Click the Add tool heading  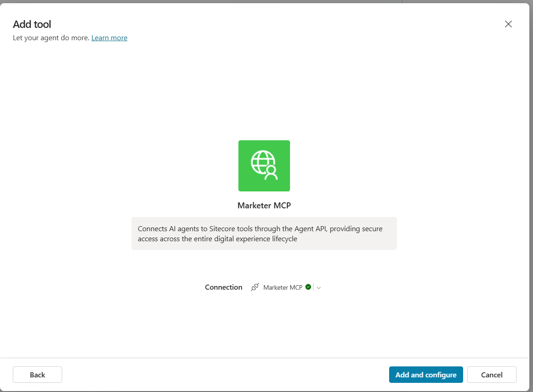point(32,24)
